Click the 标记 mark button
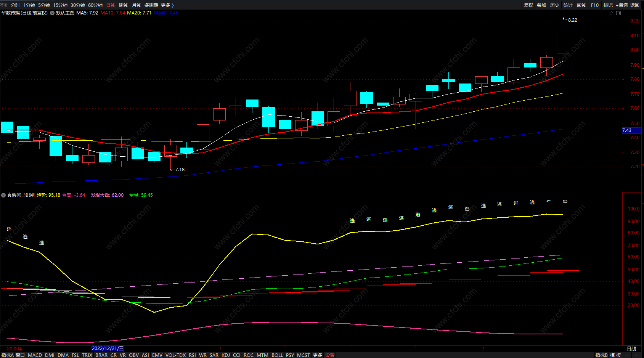The height and width of the screenshot is (358, 644). (x=608, y=5)
